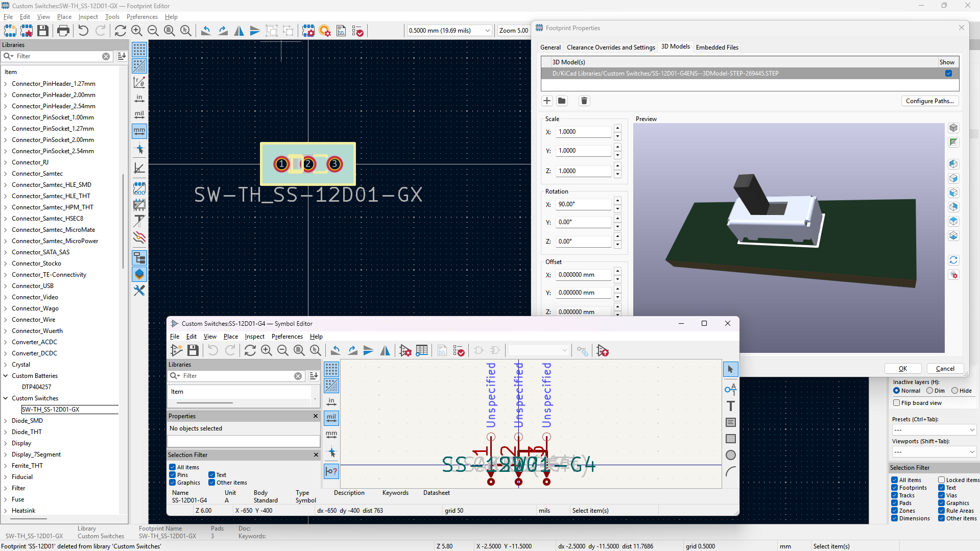The image size is (980, 551).
Task: Expand Diode_SMD library
Action: (6, 421)
